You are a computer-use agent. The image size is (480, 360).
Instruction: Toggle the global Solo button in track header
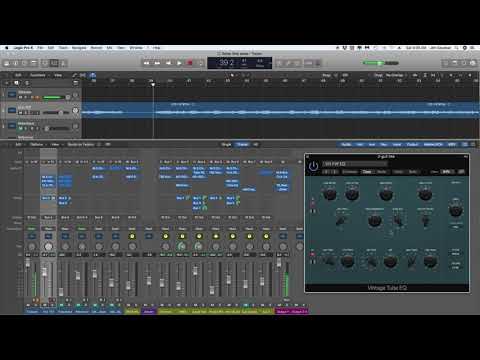tap(27, 83)
